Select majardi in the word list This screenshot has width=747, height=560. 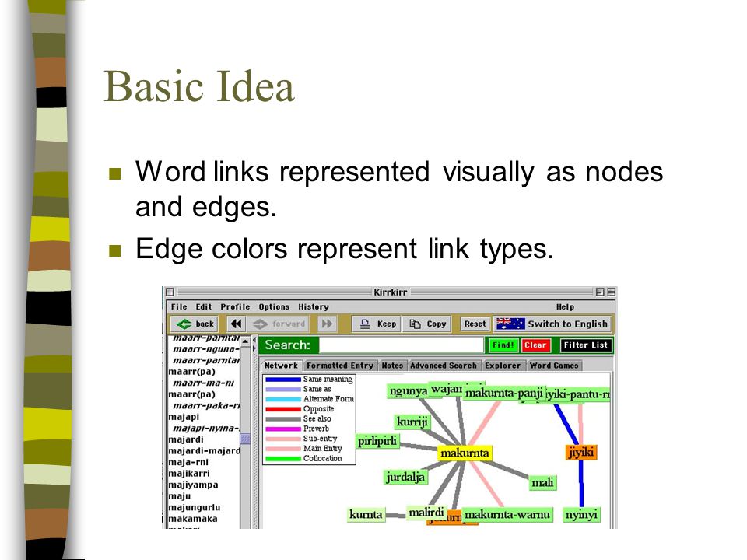pos(186,439)
